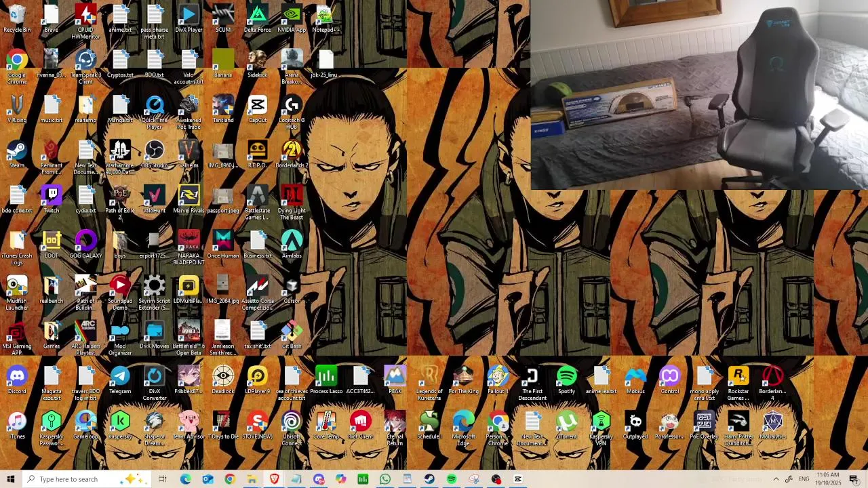Launch Ubisoft Connect shortcut
The image size is (868, 488).
tap(292, 429)
